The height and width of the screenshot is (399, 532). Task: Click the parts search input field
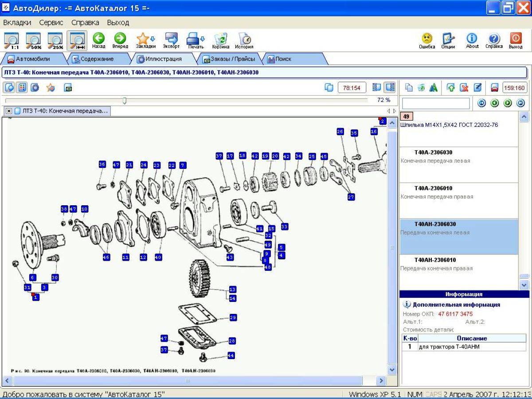435,103
